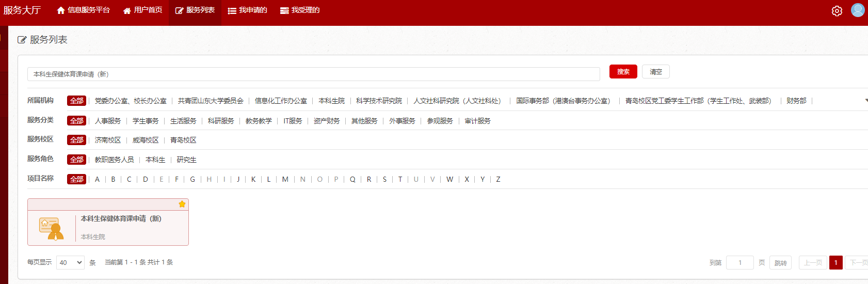Click the 信息服务平台 home icon

click(61, 10)
